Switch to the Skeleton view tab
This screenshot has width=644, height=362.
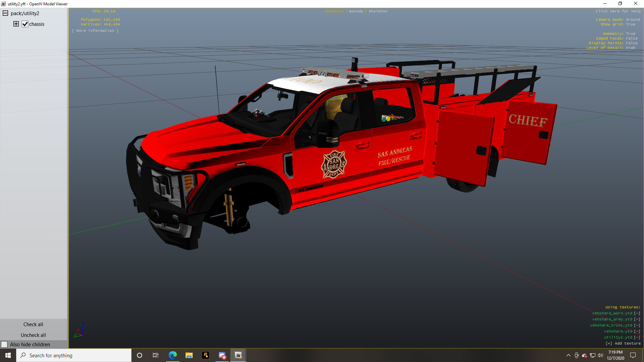pos(378,11)
